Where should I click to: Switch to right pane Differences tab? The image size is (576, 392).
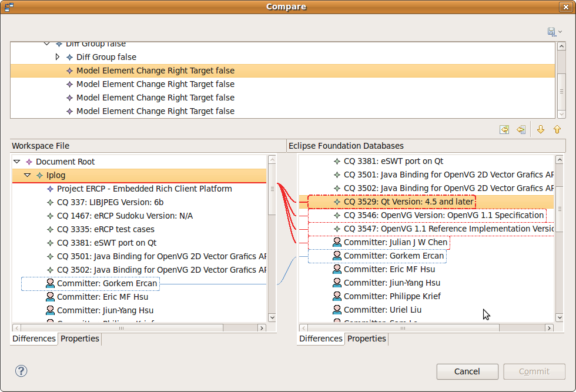click(x=321, y=339)
